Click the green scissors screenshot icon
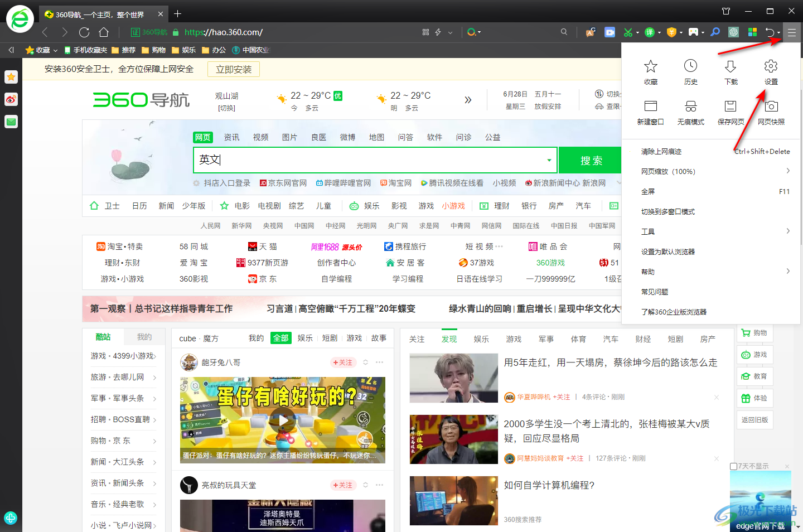803x532 pixels. (x=628, y=32)
